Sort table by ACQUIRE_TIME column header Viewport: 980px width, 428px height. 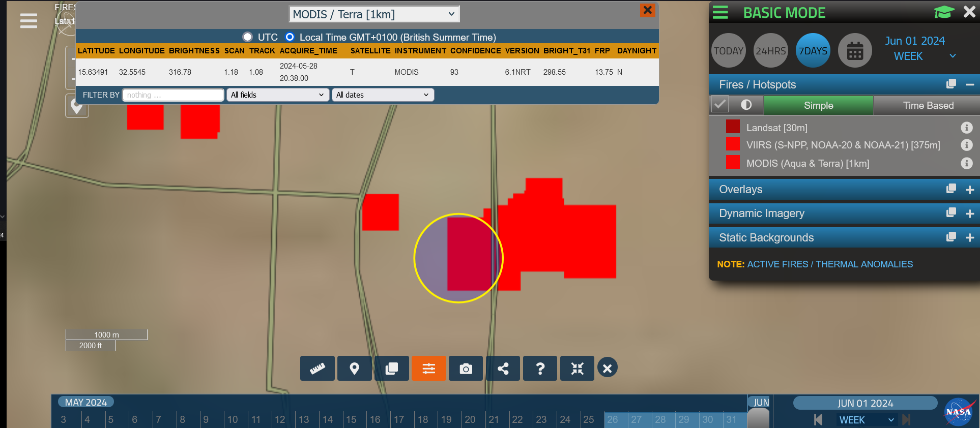click(308, 51)
